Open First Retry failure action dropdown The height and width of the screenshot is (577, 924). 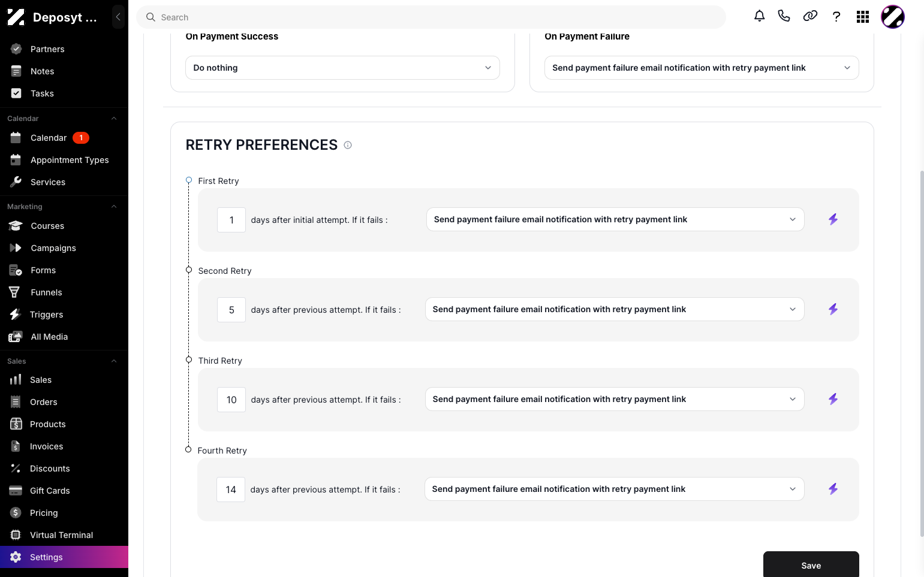point(615,219)
